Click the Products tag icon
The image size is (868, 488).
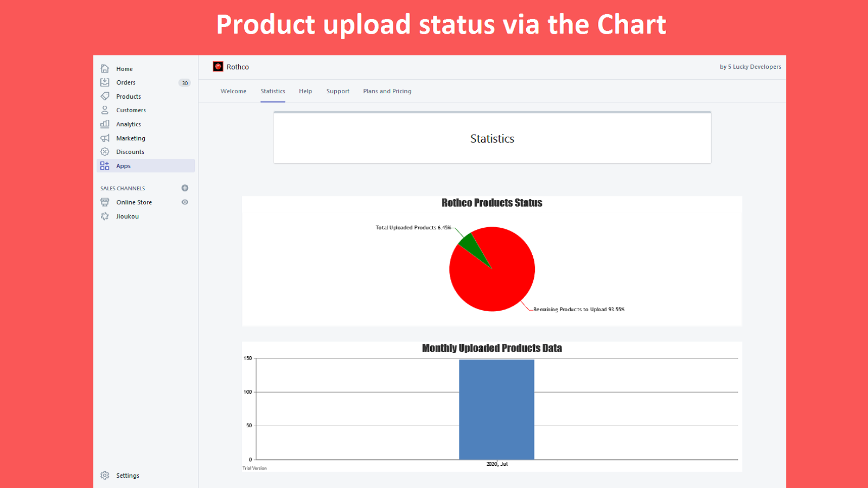coord(105,97)
